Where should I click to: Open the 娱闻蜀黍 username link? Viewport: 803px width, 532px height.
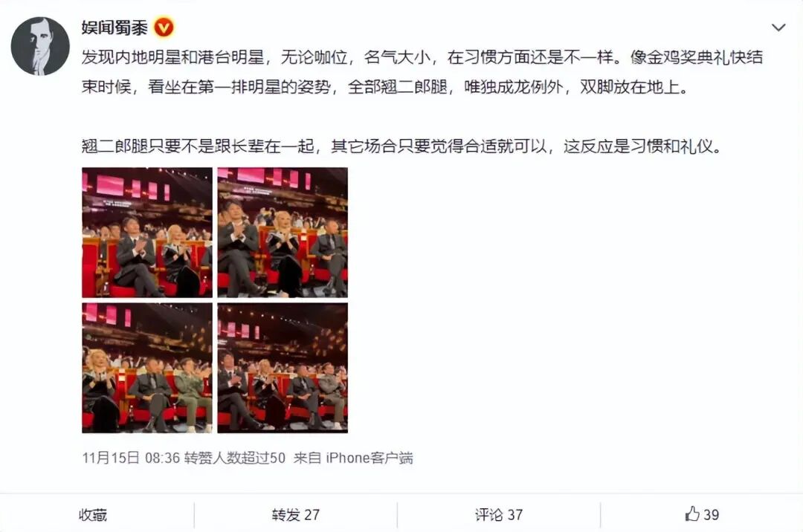115,27
